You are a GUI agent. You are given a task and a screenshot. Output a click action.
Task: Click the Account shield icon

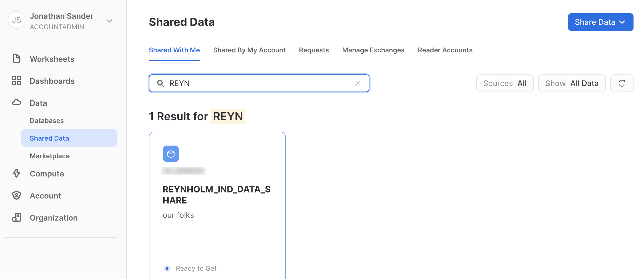click(17, 195)
